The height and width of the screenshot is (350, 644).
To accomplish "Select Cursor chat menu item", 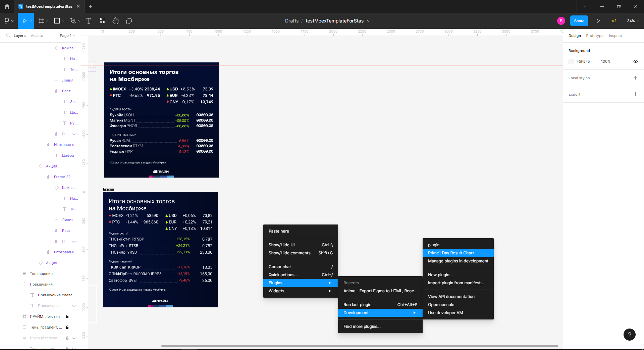I will click(301, 267).
